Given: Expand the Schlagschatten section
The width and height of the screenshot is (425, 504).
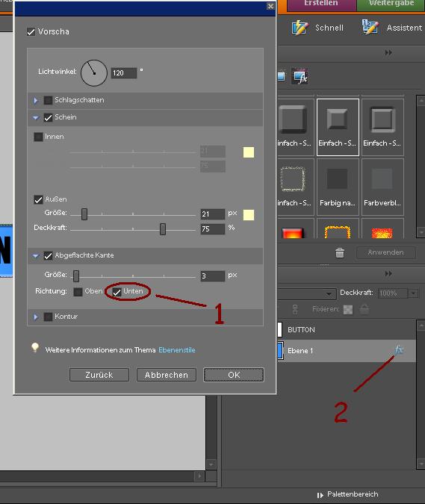Looking at the screenshot, I should point(36,101).
